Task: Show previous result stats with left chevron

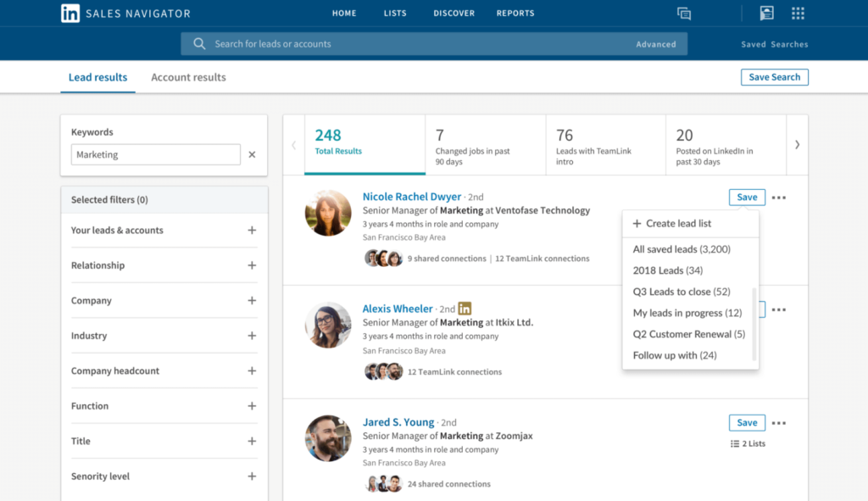Action: 294,145
